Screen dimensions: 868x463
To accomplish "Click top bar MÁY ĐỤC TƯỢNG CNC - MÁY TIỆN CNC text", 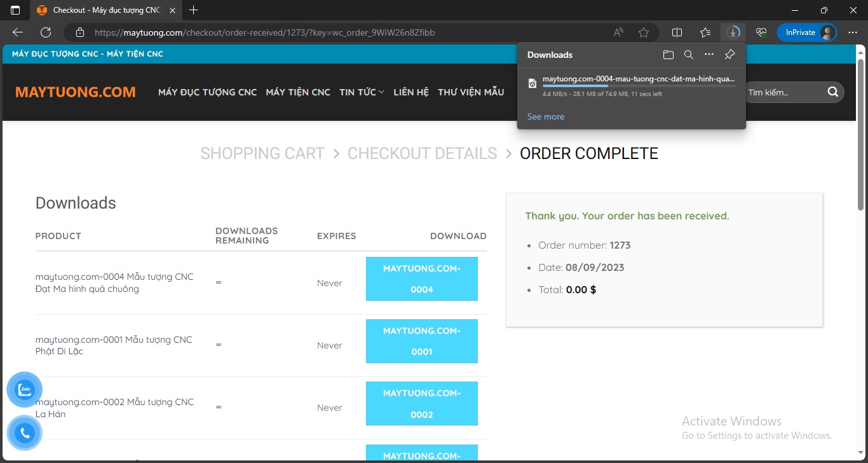I will (x=88, y=54).
